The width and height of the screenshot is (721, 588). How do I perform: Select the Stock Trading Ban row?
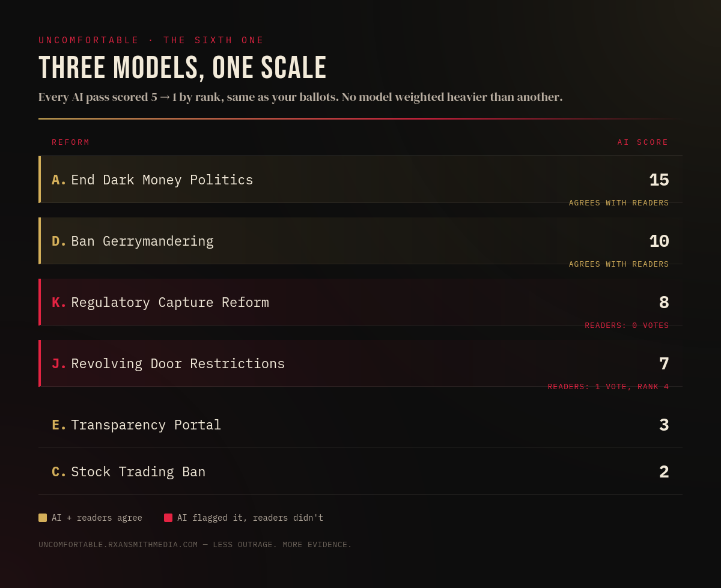pos(360,471)
